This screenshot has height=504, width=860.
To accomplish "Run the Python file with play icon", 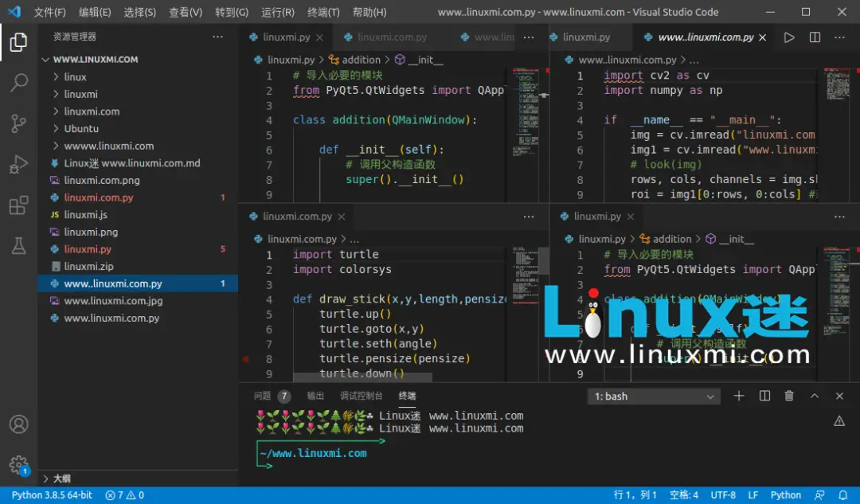I will (x=788, y=37).
